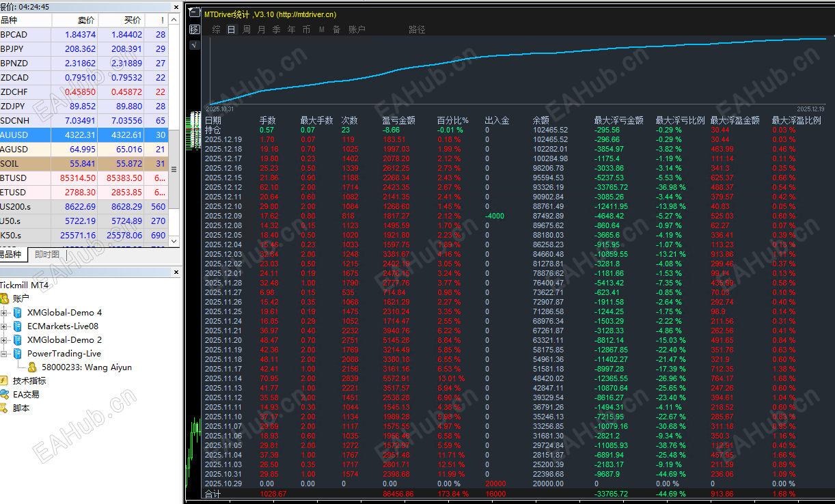Image resolution: width=835 pixels, height=504 pixels.
Task: Click the server icon next to ECMarkets-Live08
Action: 18,326
